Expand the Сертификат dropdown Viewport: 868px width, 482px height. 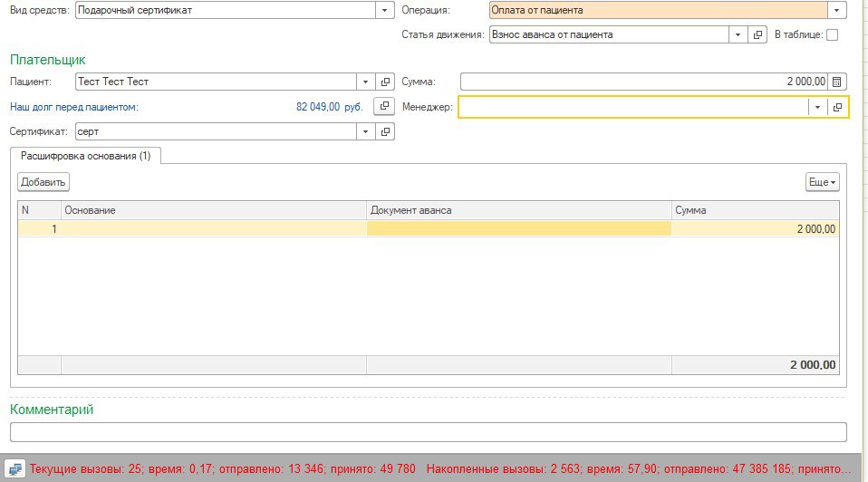pyautogui.click(x=365, y=131)
